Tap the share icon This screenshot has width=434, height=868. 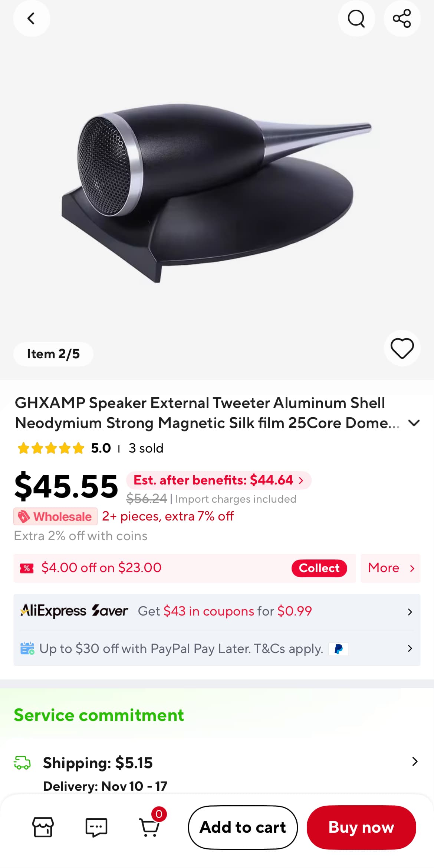click(402, 19)
